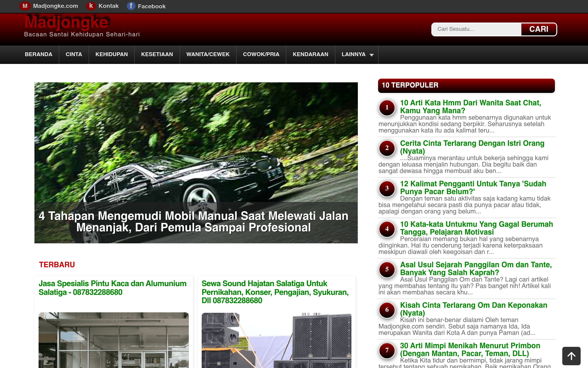Open 10 Kata-kata Gagal Berumah Tangga article
This screenshot has height=368, width=588.
(x=476, y=228)
